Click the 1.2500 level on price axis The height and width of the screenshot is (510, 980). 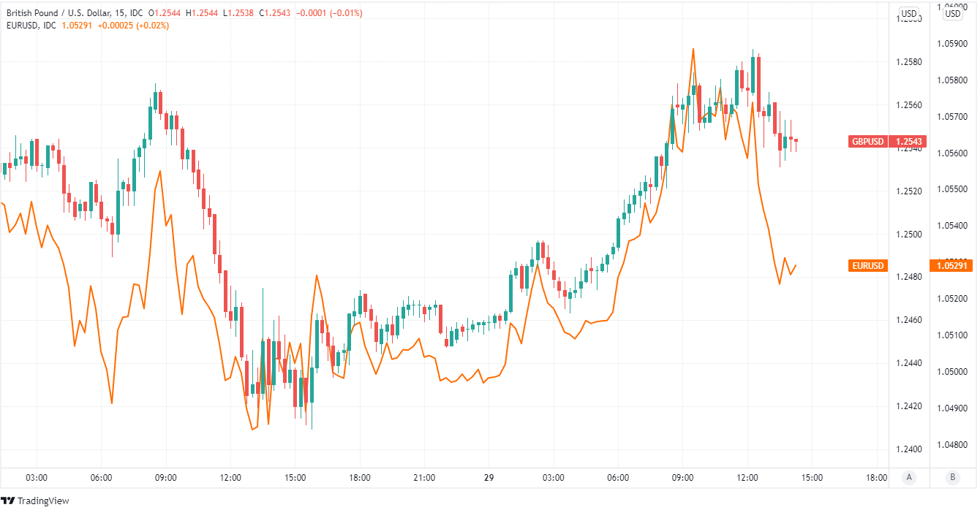point(910,235)
